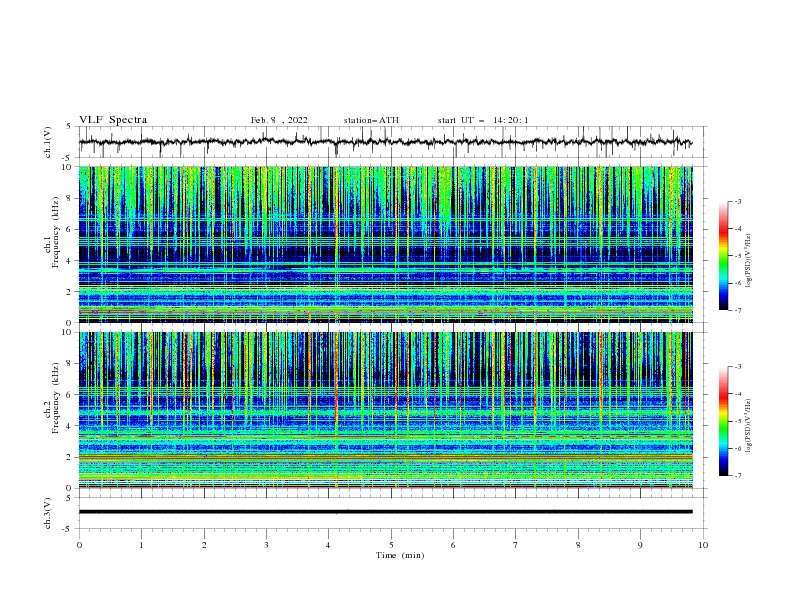Click the '6' kHz tick on ch.1 frequency axis

coord(70,230)
